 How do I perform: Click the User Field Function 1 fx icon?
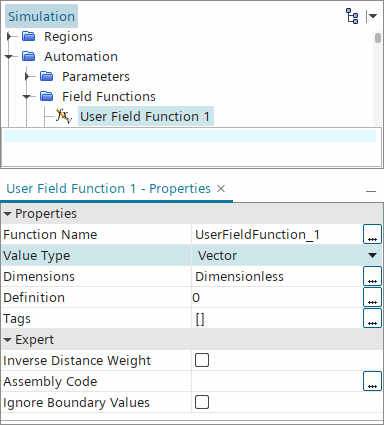pyautogui.click(x=64, y=116)
